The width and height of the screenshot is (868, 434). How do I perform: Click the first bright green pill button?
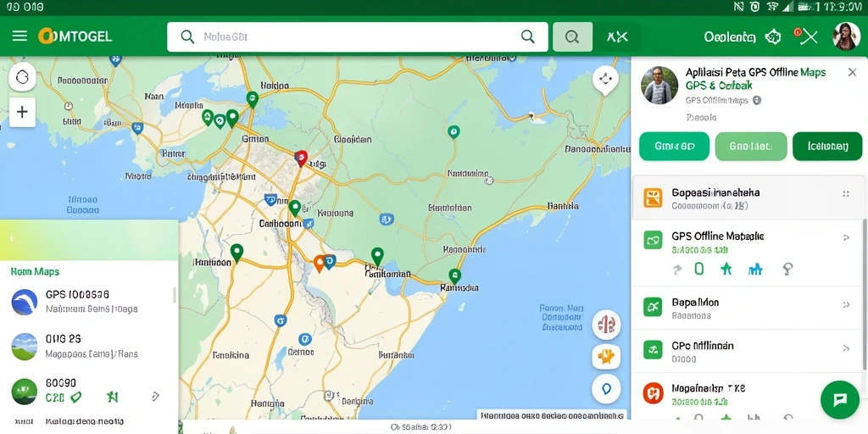coord(674,146)
